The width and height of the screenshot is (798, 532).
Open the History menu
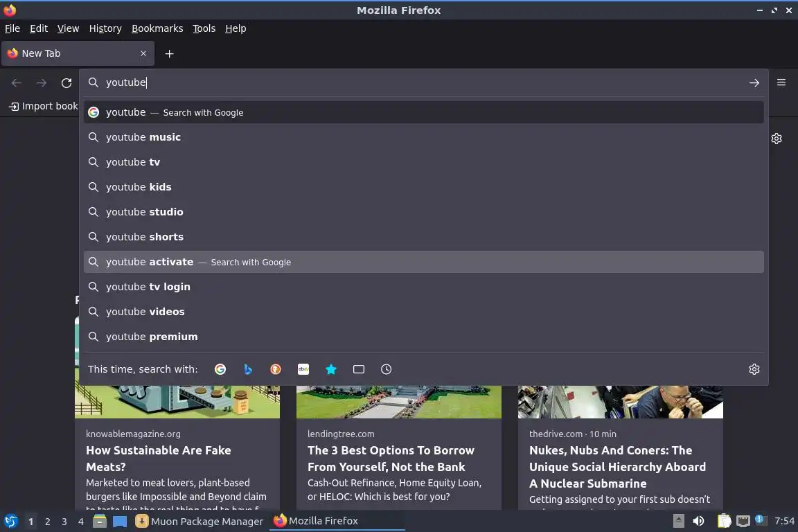click(105, 28)
